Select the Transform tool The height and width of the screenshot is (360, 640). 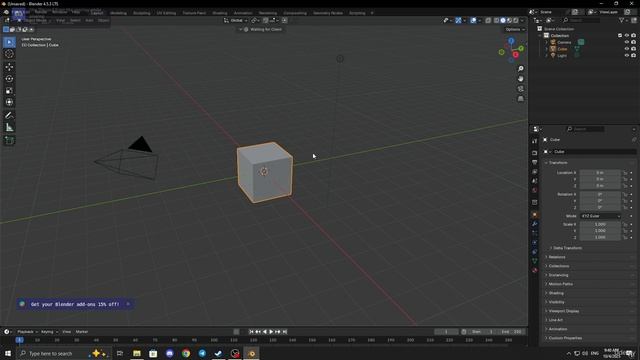click(9, 102)
